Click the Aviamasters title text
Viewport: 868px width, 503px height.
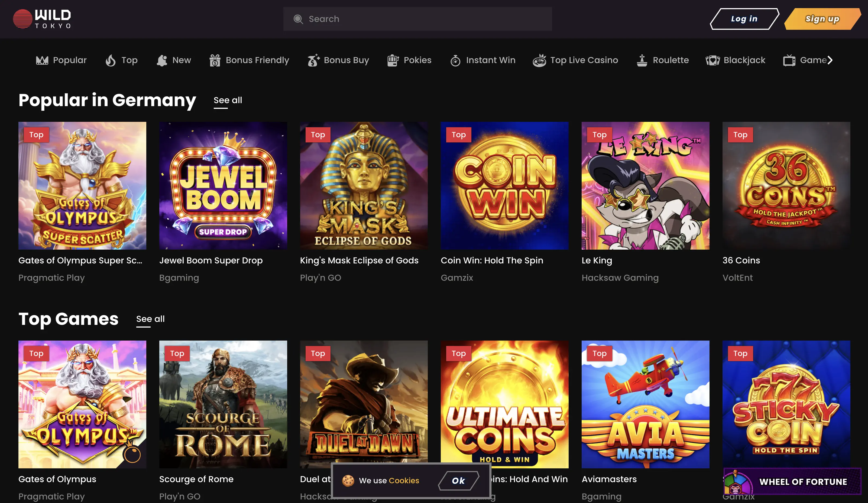pos(609,479)
